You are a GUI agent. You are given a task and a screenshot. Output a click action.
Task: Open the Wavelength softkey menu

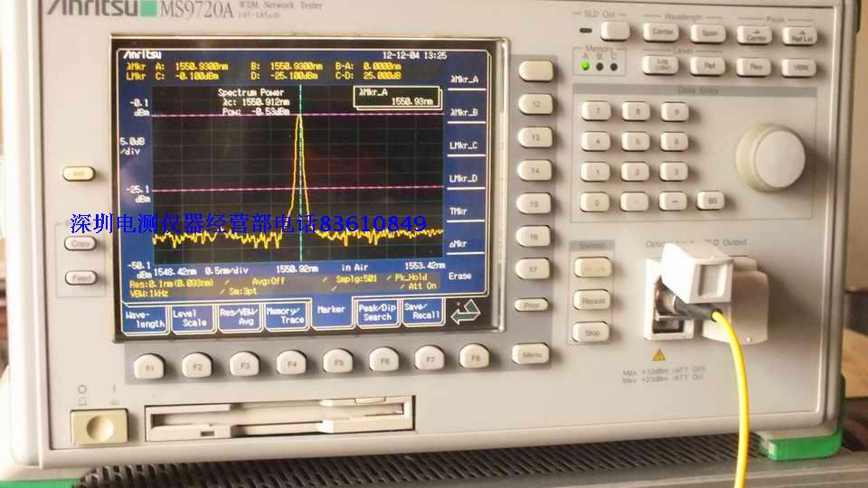(x=144, y=316)
